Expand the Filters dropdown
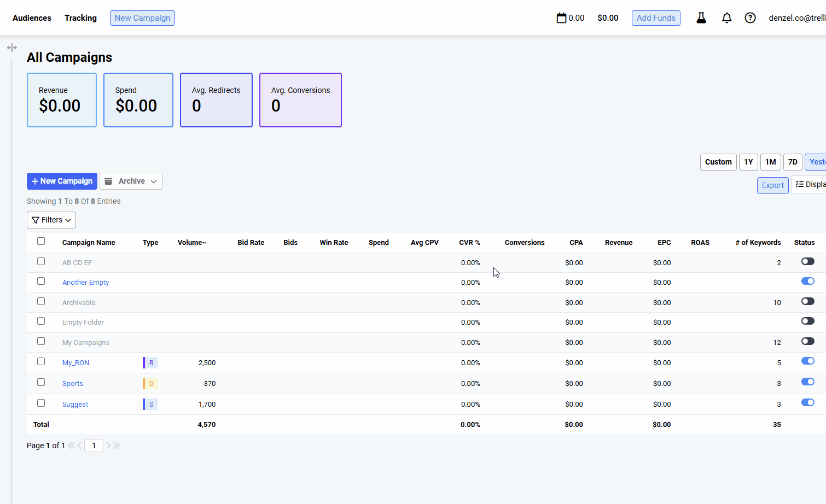This screenshot has width=826, height=504. 51,220
